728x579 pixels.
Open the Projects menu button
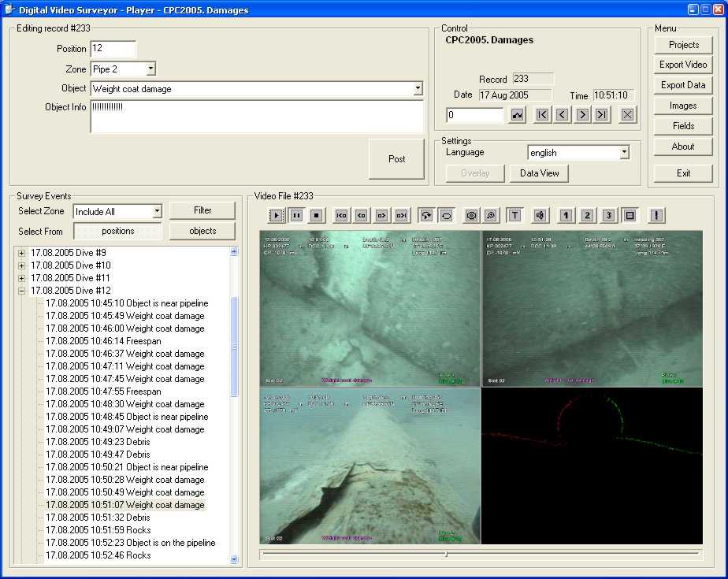point(683,45)
